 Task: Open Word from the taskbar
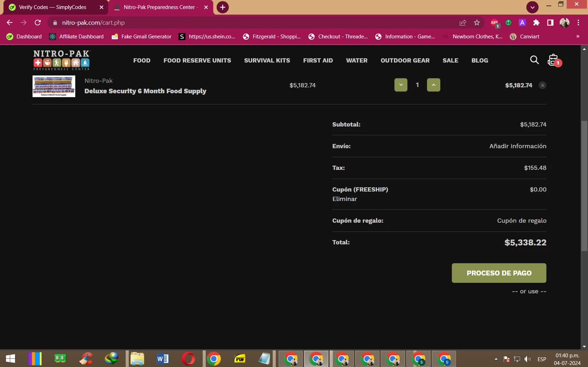click(x=163, y=358)
